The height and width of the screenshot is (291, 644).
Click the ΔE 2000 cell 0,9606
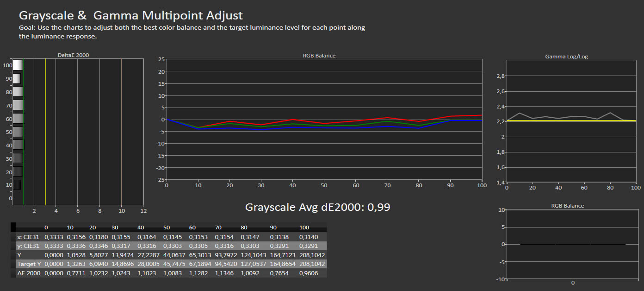309,273
